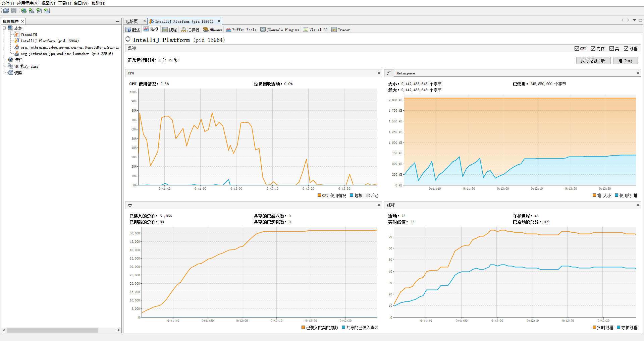
Task: Collapse the 本地 tree node
Action: pos(4,28)
